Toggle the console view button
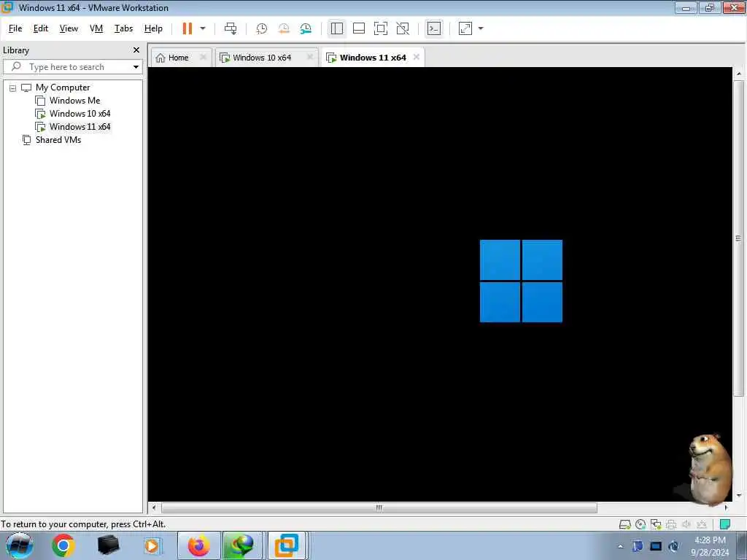Screen dimensions: 747x560 (434, 28)
